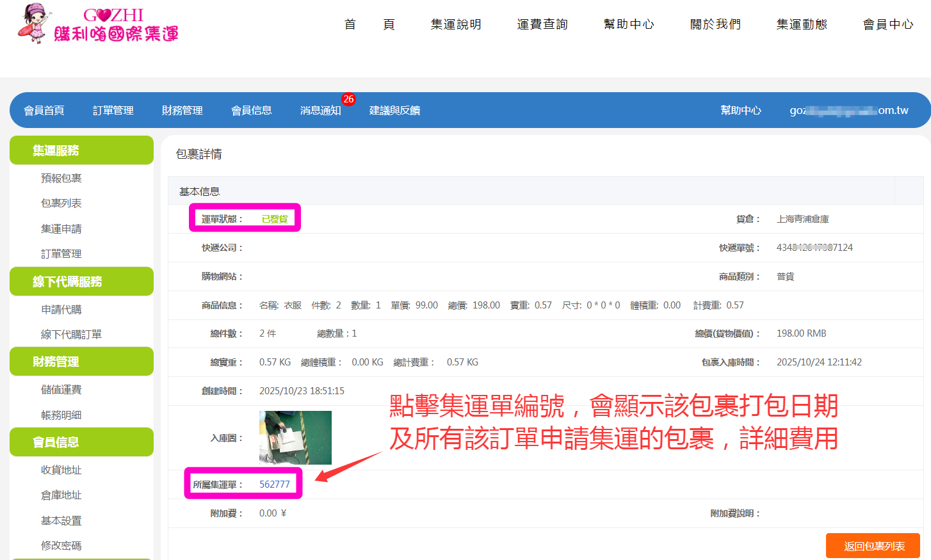Click the 562777 consolidation order number
931x560 pixels.
pyautogui.click(x=274, y=484)
